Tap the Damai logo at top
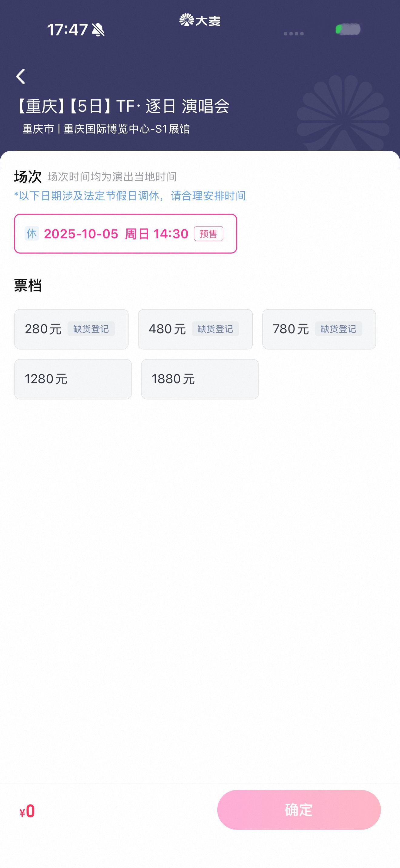 coord(200,20)
